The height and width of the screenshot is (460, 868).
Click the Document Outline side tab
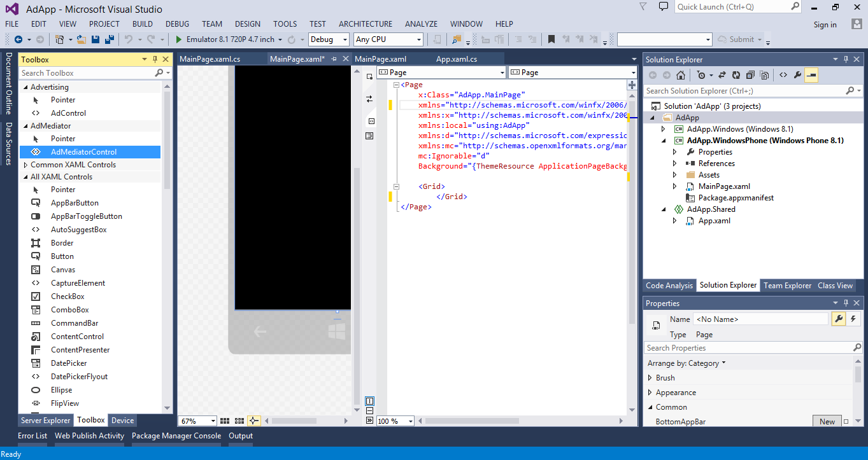point(8,83)
